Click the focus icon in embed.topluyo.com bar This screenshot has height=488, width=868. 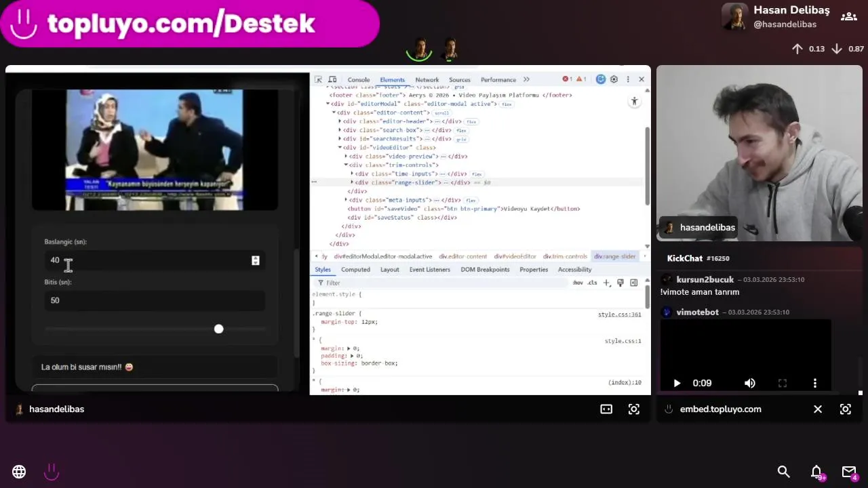(846, 409)
